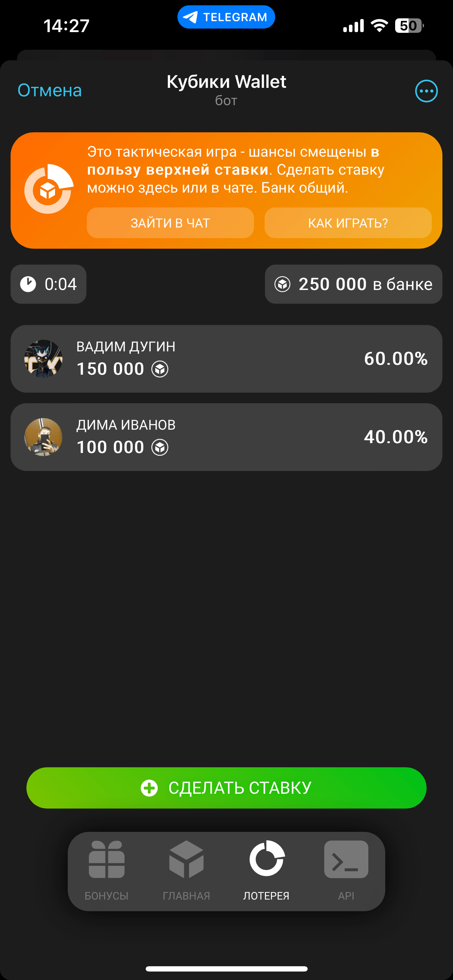Tap the coin icon beside 150 000

click(160, 369)
